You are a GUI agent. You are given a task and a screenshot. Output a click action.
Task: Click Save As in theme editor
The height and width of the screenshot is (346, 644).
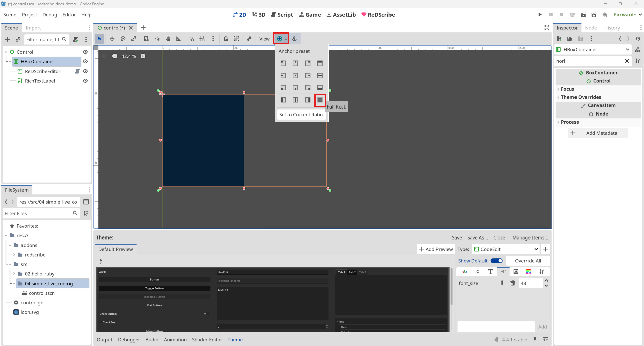point(477,237)
